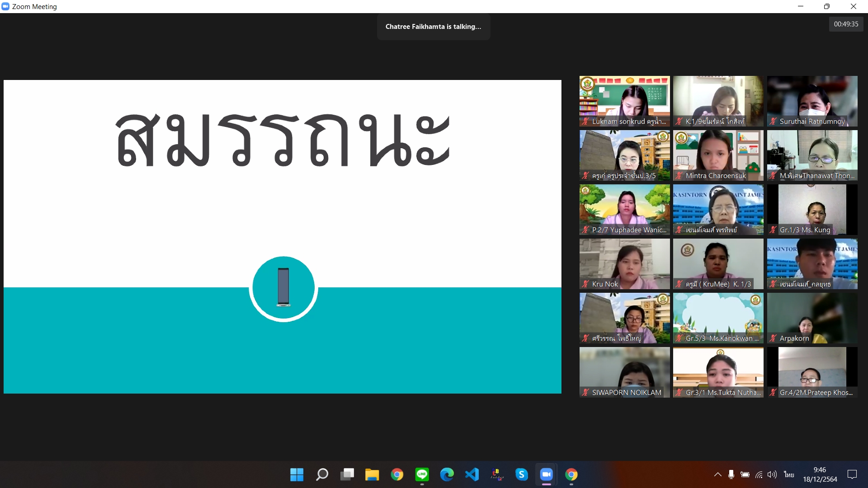
Task: Open the volume control in the tray
Action: pos(772,474)
